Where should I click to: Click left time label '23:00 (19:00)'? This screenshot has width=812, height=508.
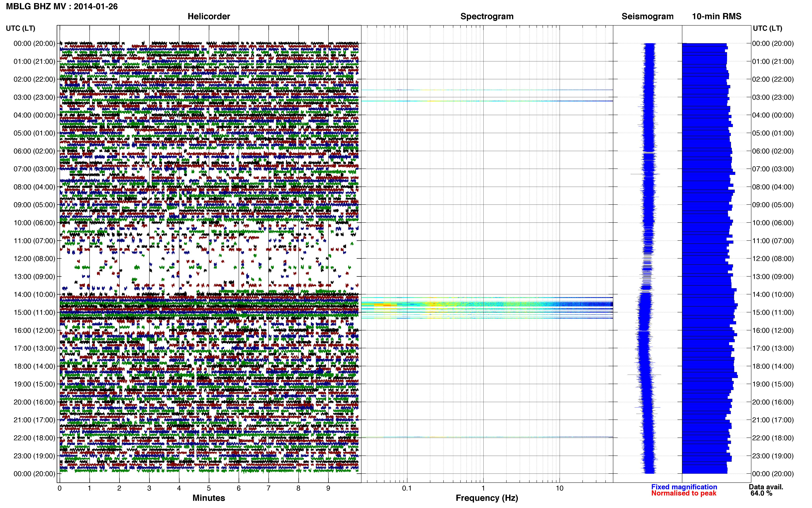(x=34, y=456)
